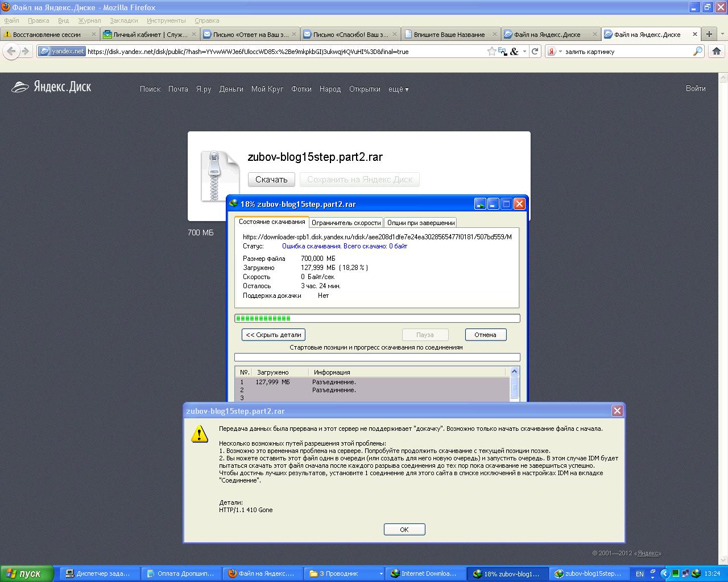The image size is (728, 582).
Task: Open 'Internet Download Manager' taskbar button
Action: (426, 574)
